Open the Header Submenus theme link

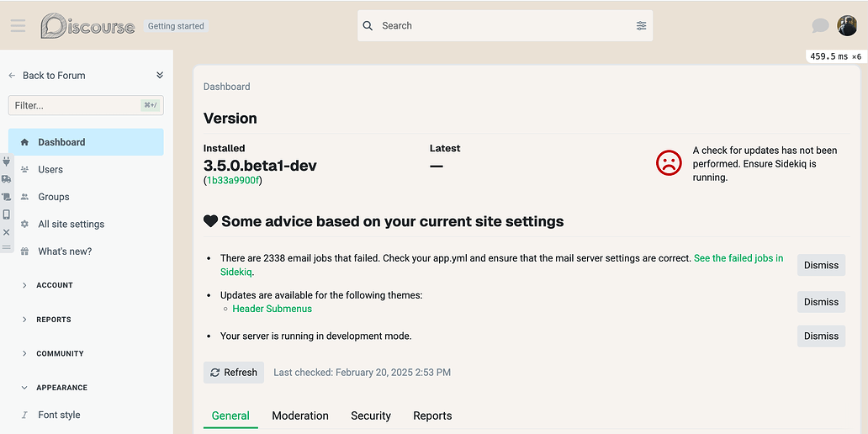tap(272, 309)
